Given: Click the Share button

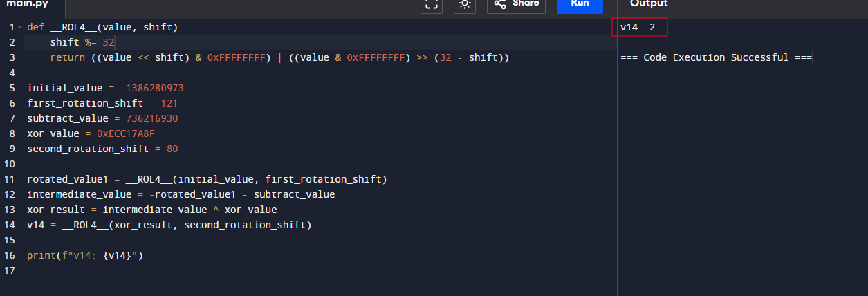Looking at the screenshot, I should point(516,4).
